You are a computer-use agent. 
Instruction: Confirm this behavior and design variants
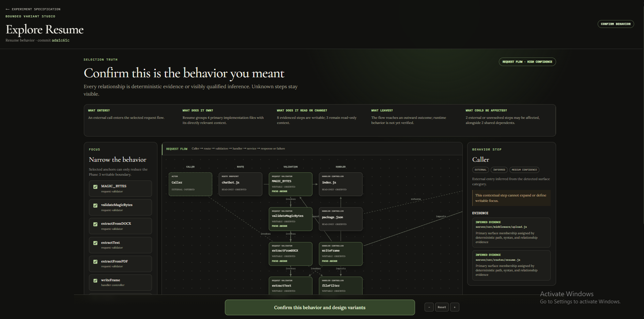click(x=320, y=307)
